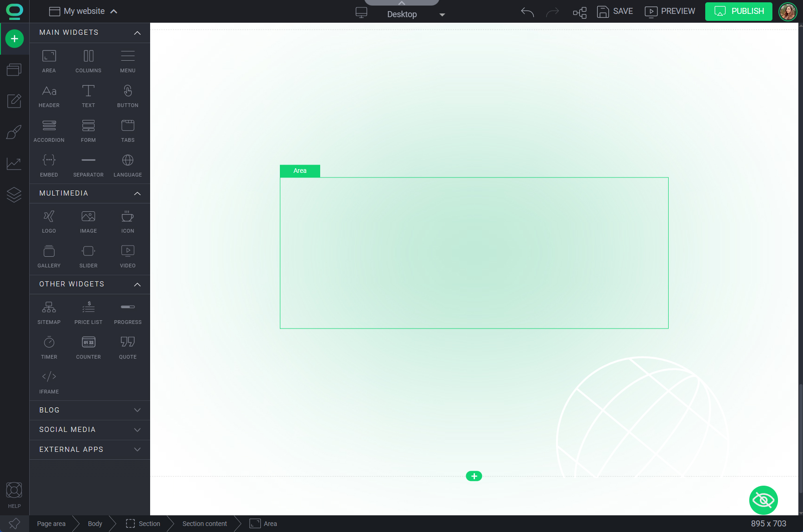Select the Area widget
Image resolution: width=803 pixels, height=532 pixels.
click(x=49, y=61)
